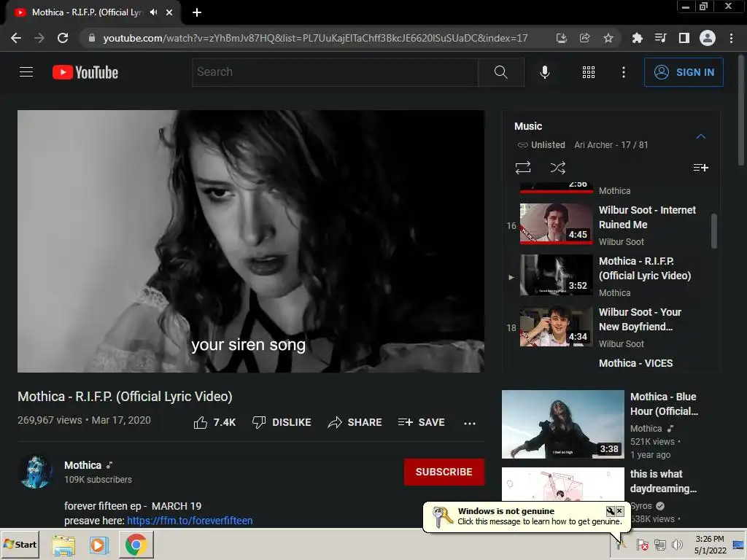Click Show desktop button in taskbar
The height and width of the screenshot is (560, 747).
[740, 545]
